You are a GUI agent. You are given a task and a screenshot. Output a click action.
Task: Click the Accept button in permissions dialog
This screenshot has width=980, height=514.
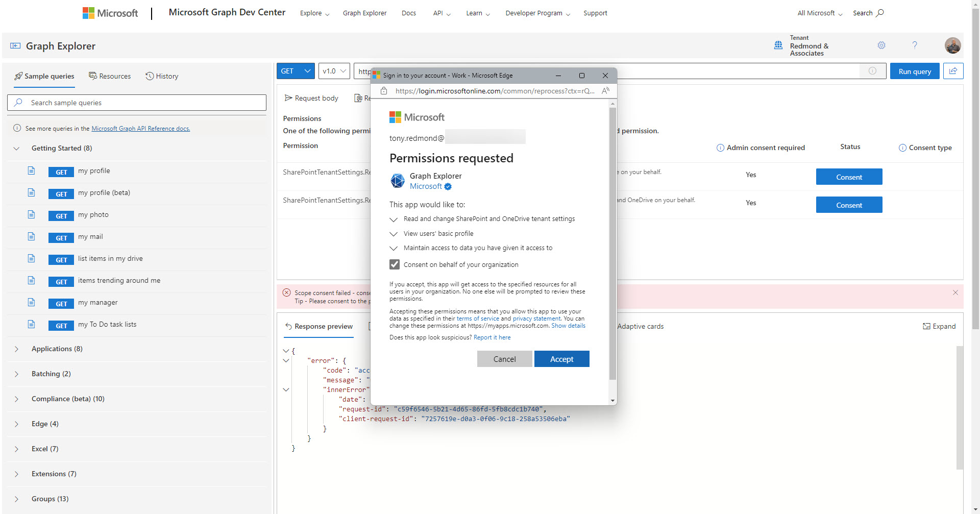(x=562, y=359)
